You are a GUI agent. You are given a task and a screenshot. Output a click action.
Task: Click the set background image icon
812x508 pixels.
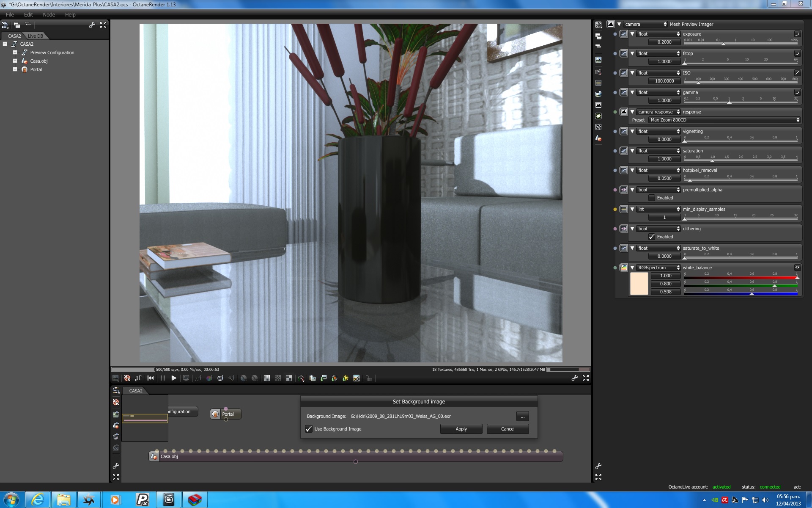click(x=357, y=378)
